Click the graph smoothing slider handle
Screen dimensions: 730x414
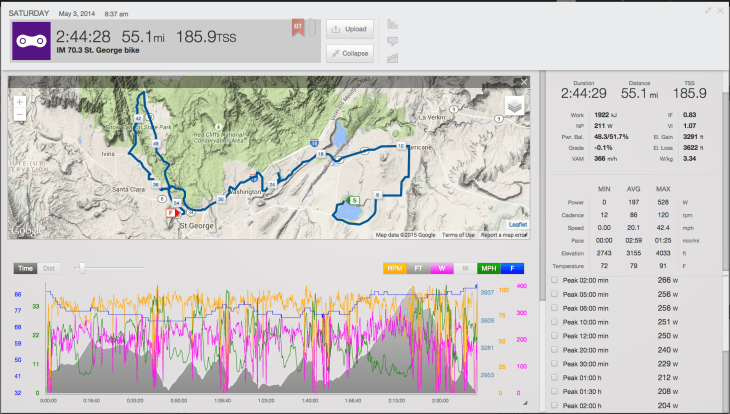(80, 267)
